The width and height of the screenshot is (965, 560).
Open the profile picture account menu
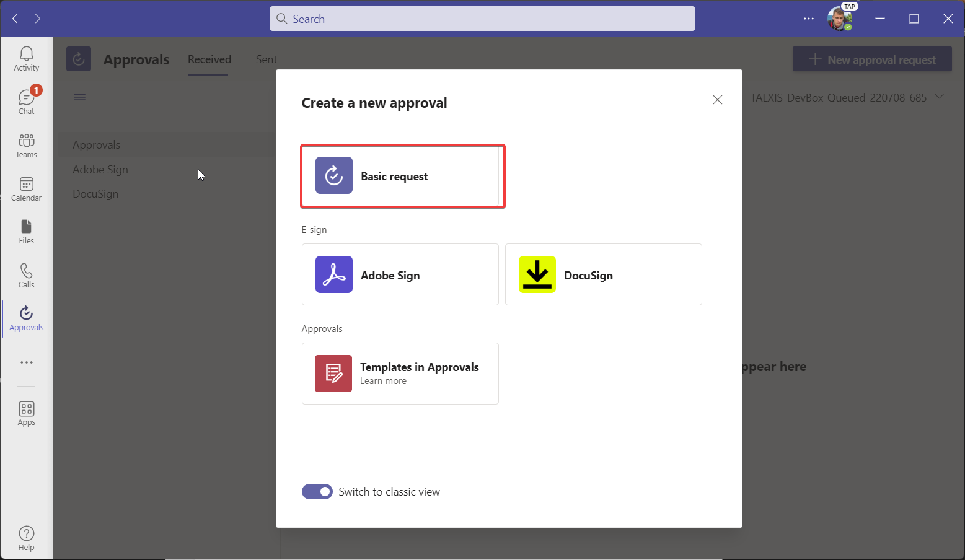(x=839, y=19)
